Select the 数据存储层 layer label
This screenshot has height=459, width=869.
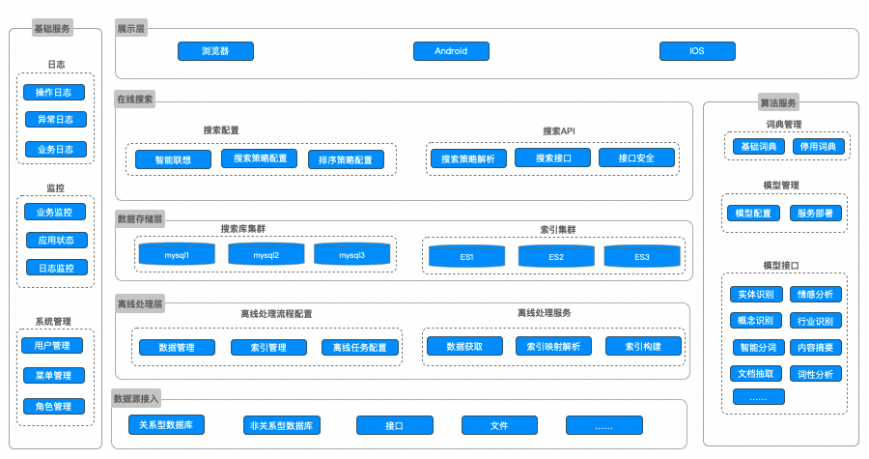140,219
